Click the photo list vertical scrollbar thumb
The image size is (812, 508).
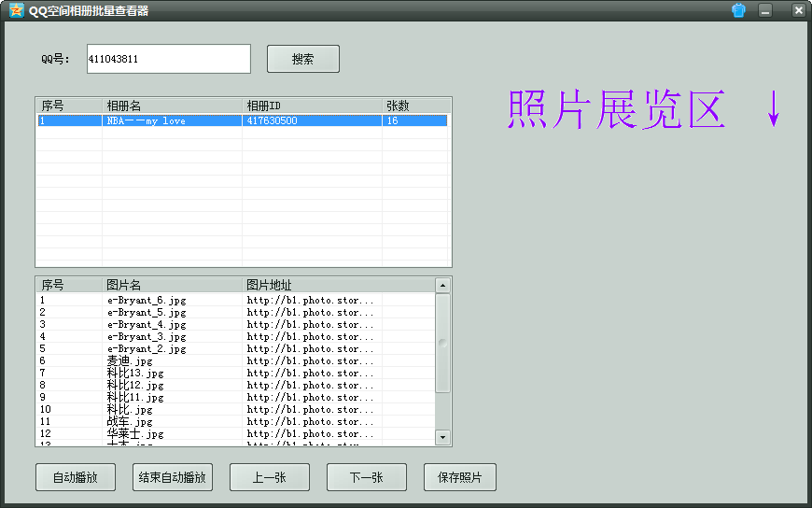coord(442,342)
